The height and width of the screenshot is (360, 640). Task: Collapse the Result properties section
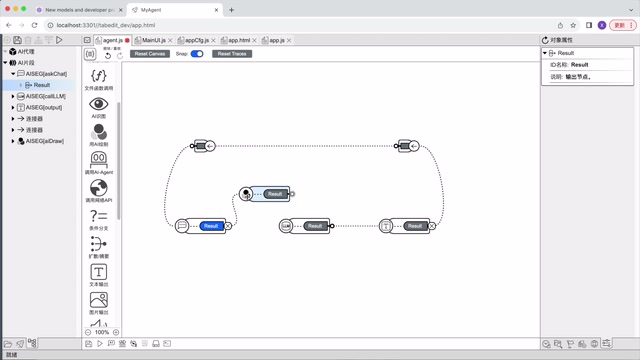pyautogui.click(x=545, y=53)
